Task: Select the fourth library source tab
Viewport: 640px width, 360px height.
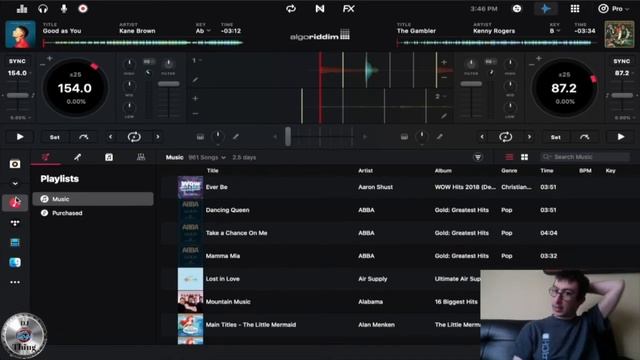Action: [141, 157]
